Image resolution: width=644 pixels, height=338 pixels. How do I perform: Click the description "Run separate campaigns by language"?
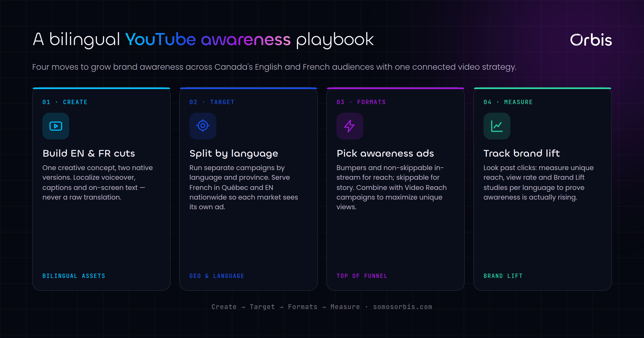[x=244, y=187]
